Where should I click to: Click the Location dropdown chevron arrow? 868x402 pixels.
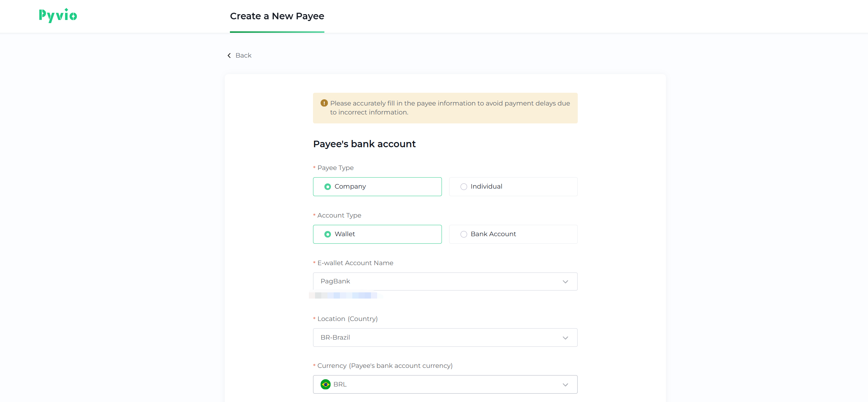565,338
